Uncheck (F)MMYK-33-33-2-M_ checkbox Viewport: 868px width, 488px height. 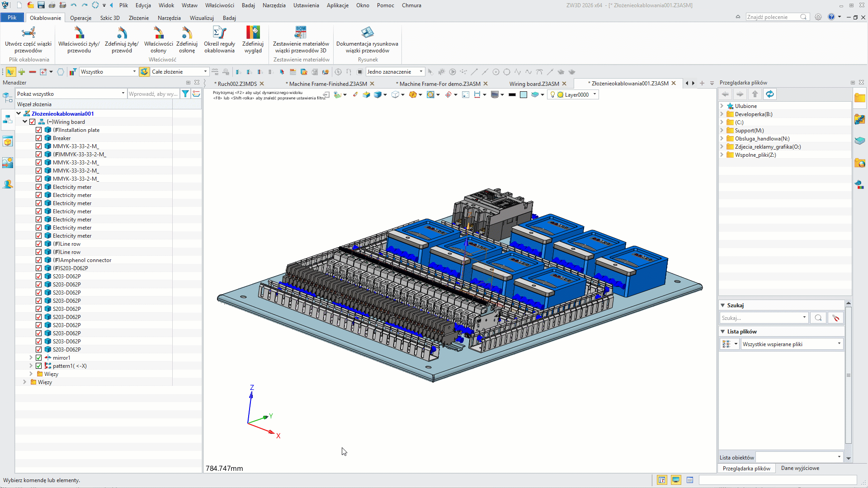coord(39,155)
